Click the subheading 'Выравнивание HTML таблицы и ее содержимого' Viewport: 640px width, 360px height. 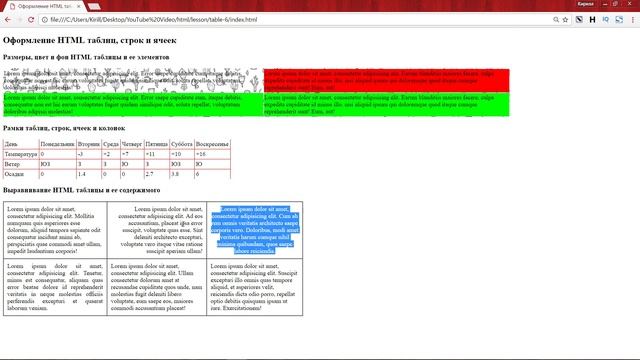82,190
